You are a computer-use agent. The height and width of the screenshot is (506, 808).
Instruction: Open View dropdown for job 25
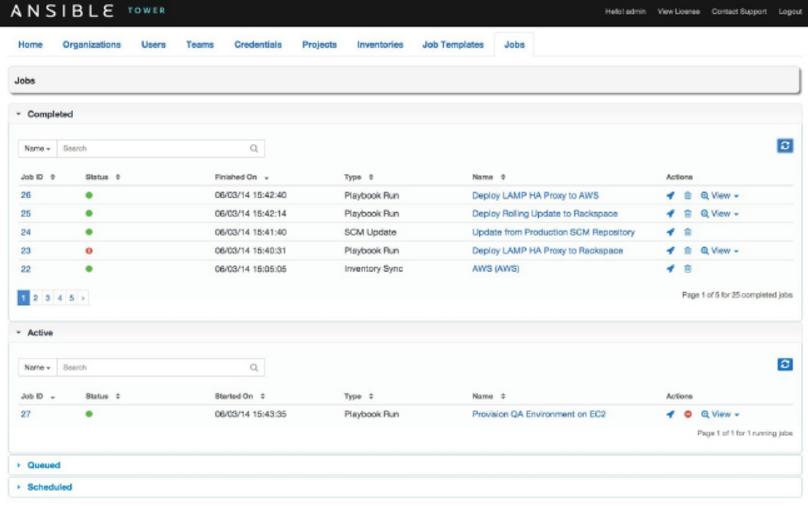coord(719,213)
